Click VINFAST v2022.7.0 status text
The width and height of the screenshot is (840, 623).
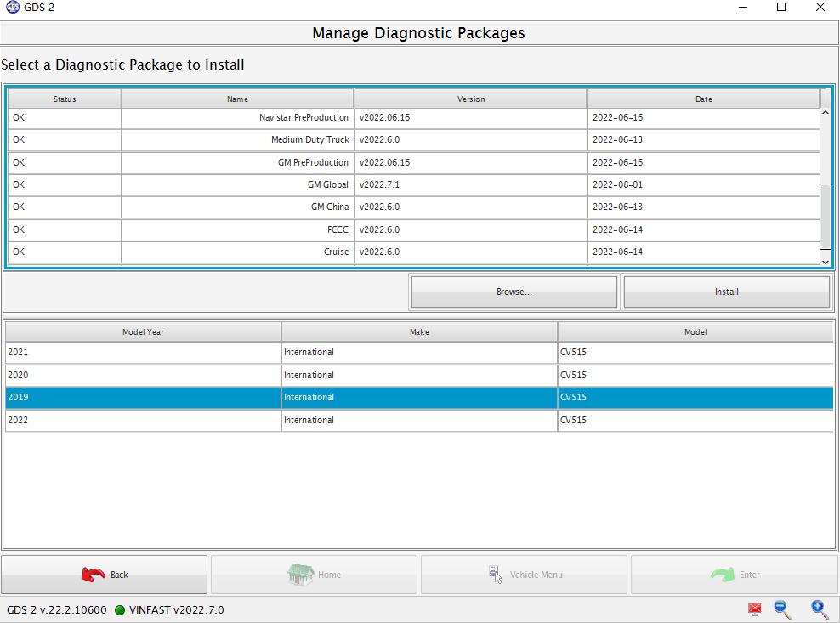tap(177, 609)
